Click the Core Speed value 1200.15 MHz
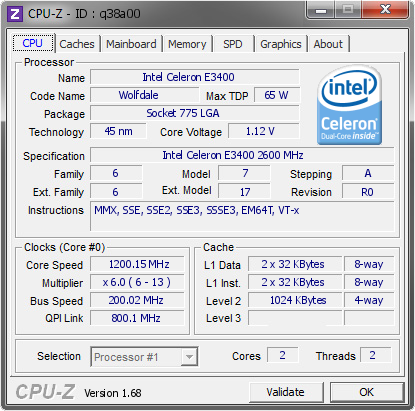 click(x=137, y=264)
